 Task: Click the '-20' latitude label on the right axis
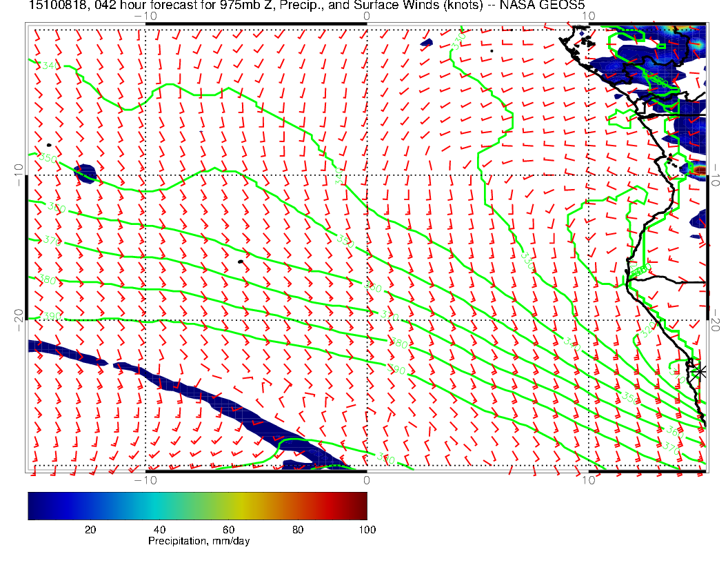point(715,319)
